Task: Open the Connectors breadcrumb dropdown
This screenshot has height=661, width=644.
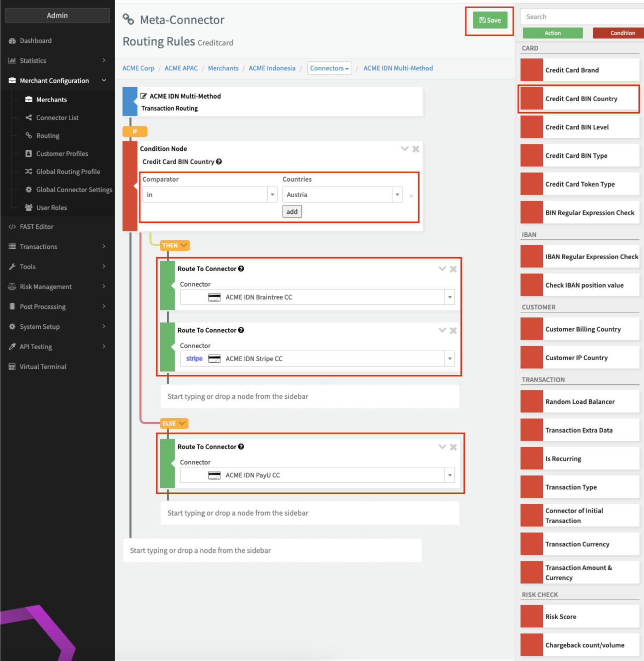Action: [330, 68]
